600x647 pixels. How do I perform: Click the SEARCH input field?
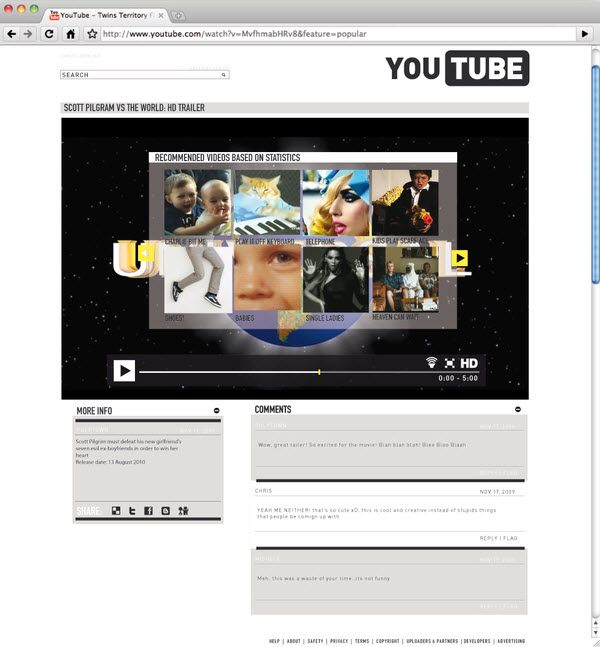click(144, 75)
